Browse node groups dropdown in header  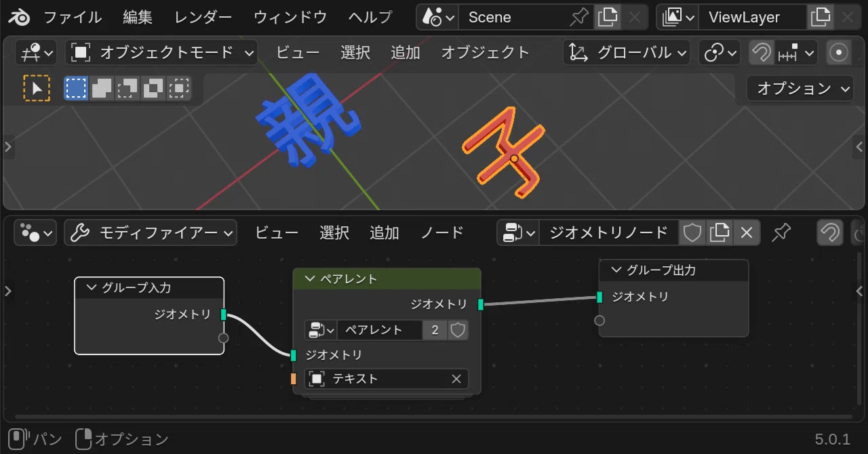click(519, 233)
